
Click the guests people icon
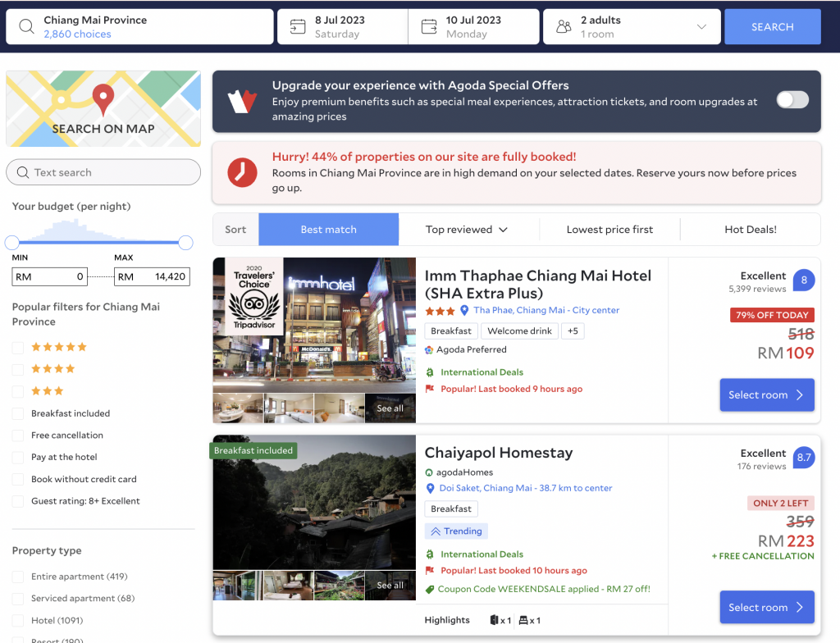click(x=564, y=26)
